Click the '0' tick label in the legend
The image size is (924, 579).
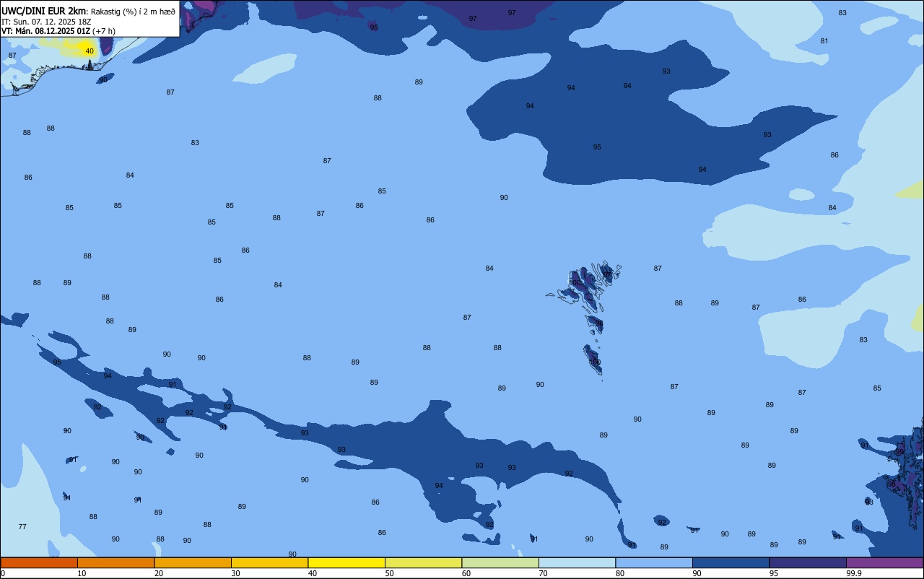pyautogui.click(x=3, y=573)
